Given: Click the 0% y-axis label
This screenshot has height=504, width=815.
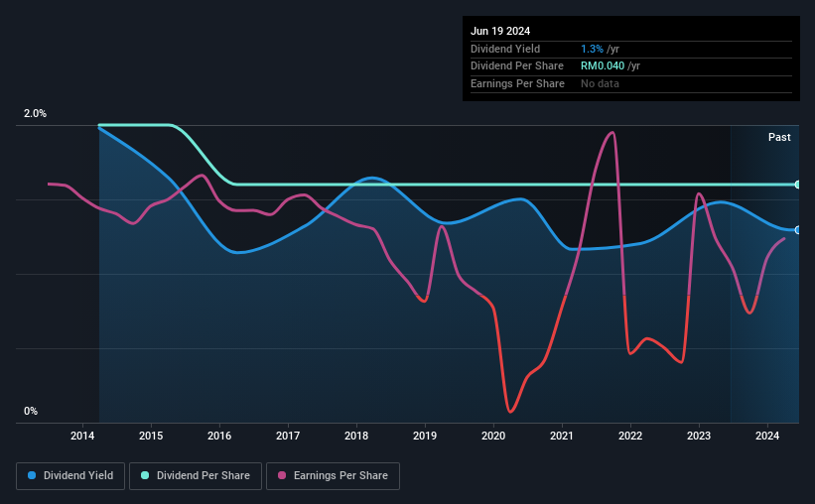Looking at the screenshot, I should pyautogui.click(x=31, y=411).
